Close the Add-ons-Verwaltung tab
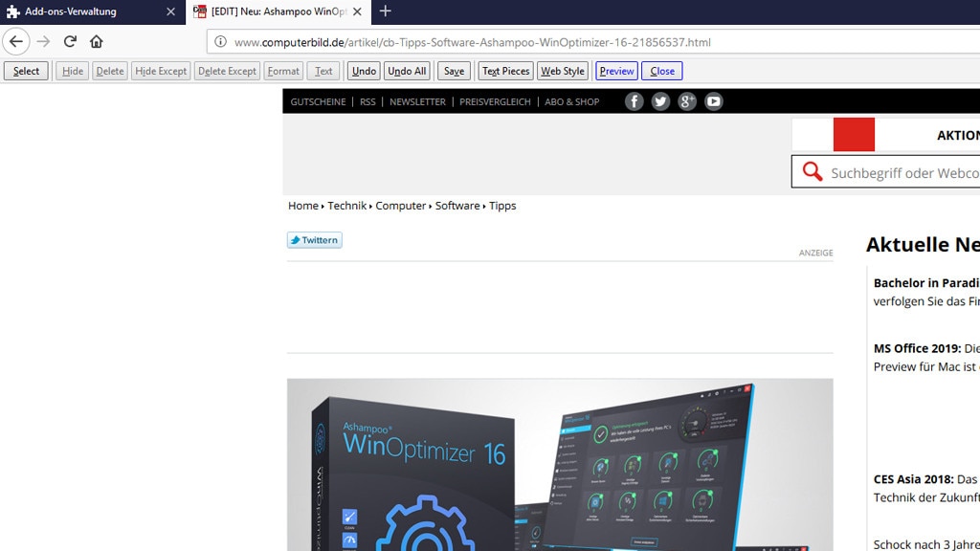The height and width of the screenshot is (551, 980). coord(170,11)
